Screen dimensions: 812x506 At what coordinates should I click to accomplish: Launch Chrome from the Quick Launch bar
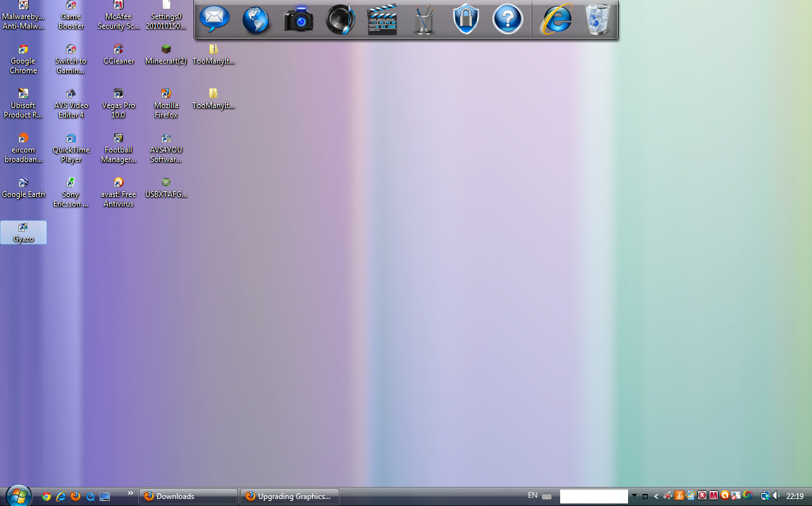point(46,496)
